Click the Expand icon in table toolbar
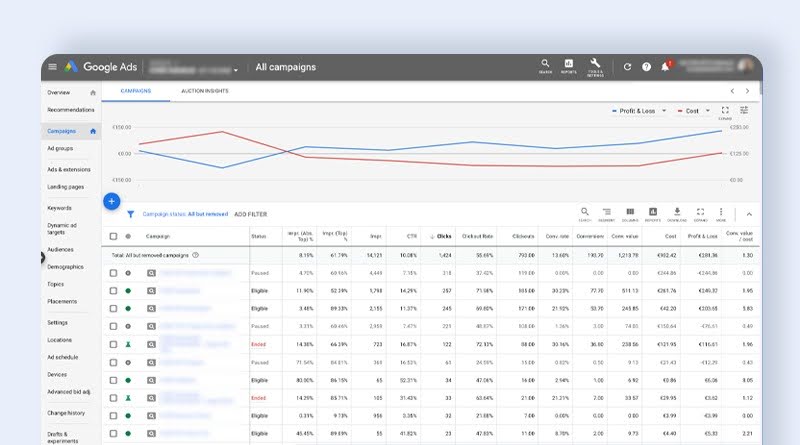800x445 pixels. tap(701, 214)
